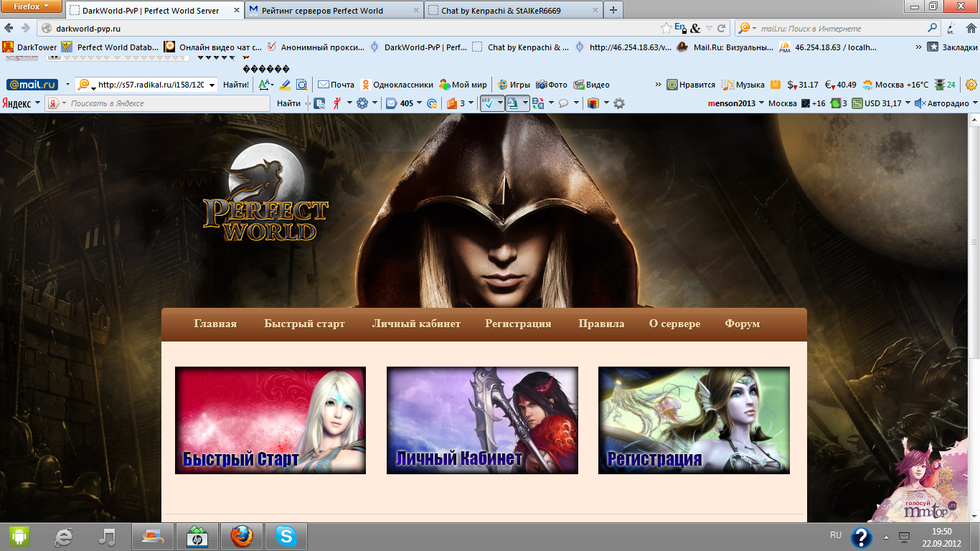This screenshot has width=980, height=551.
Task: Launch Skype from the taskbar
Action: (286, 537)
